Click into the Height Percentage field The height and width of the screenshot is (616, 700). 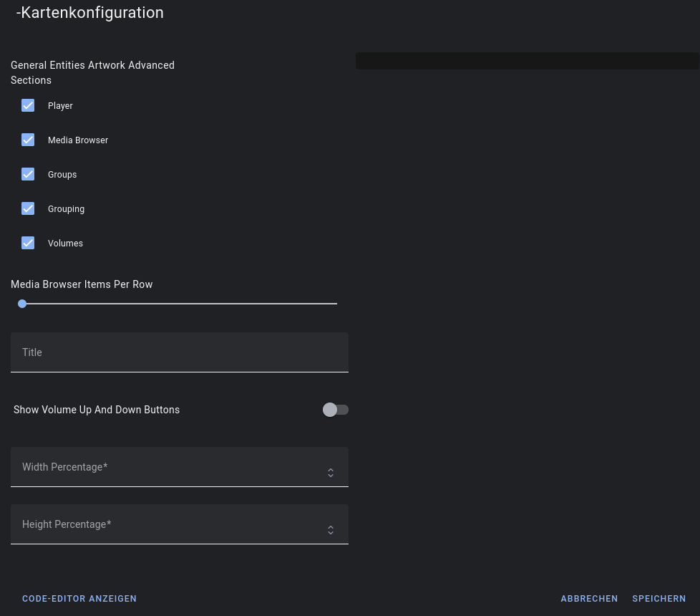[x=165, y=524]
